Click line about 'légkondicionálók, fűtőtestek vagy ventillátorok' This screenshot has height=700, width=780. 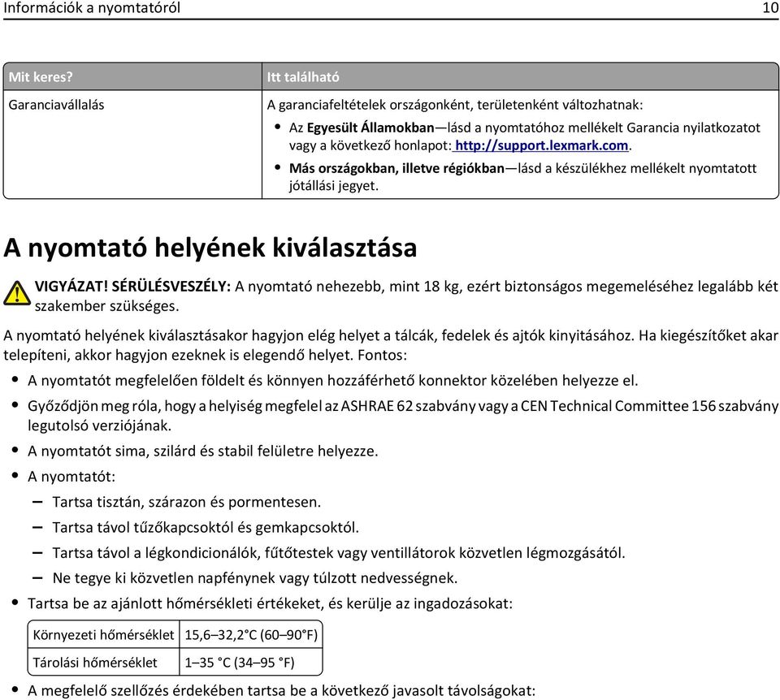point(339,553)
